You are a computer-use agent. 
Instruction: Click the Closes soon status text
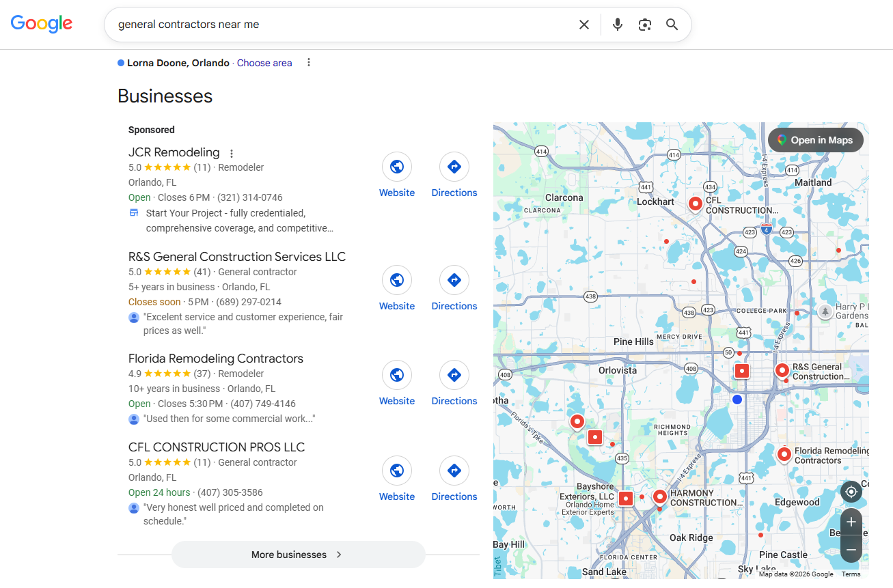coord(154,302)
